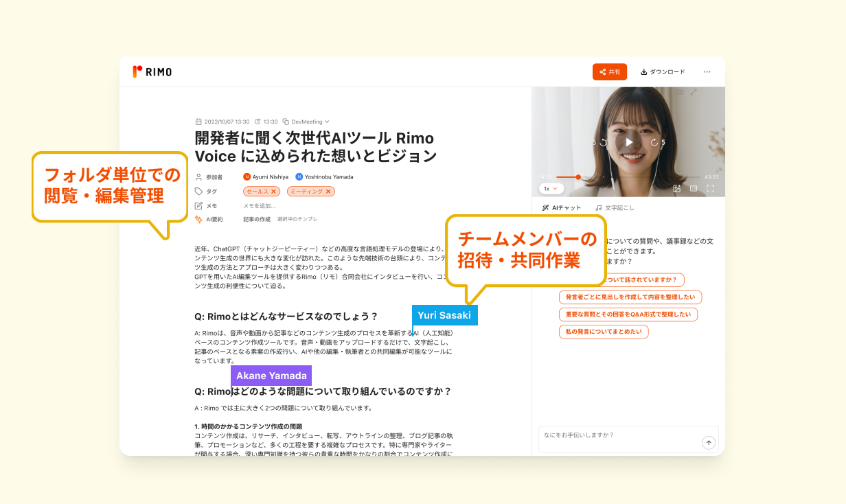Open the 1x playback speed dropdown
The image size is (846, 504).
click(552, 188)
